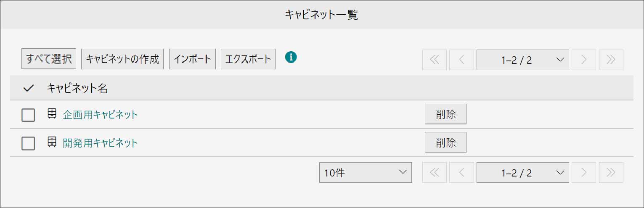
Task: Go to next page with top right chevron
Action: tap(584, 60)
